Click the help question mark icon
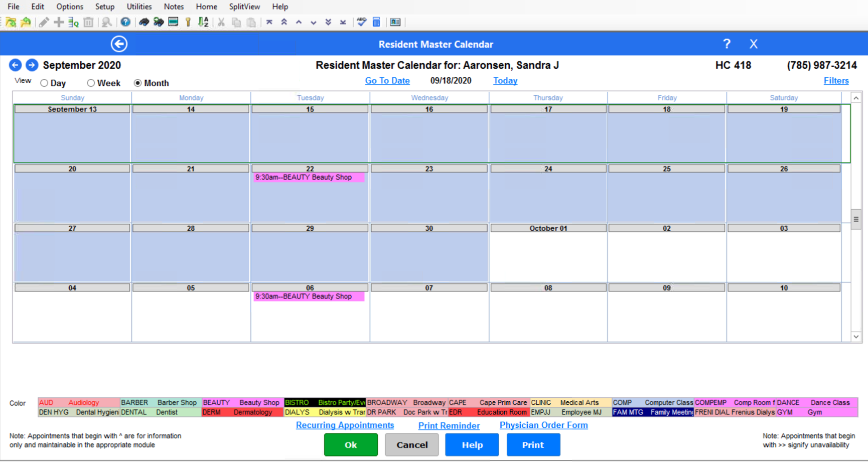 tap(125, 22)
